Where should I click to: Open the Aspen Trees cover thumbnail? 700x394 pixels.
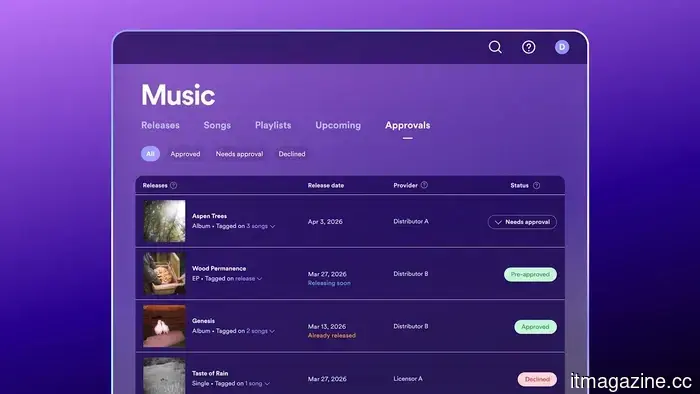coord(164,221)
